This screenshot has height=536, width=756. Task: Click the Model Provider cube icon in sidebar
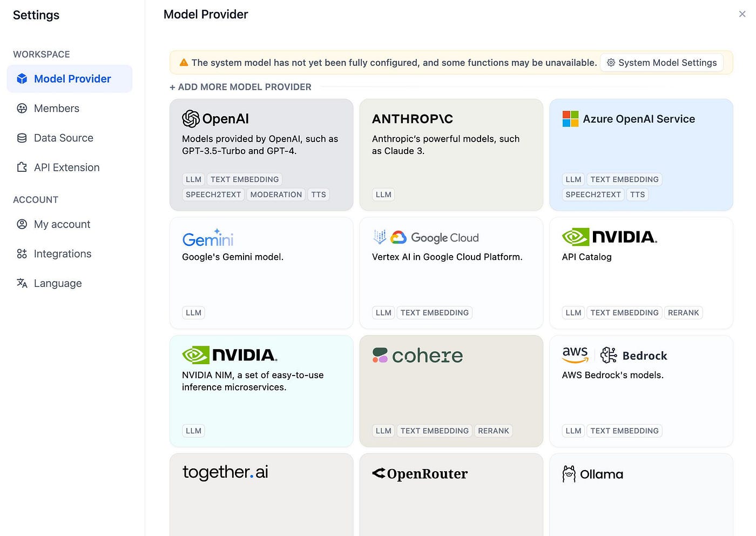(22, 78)
